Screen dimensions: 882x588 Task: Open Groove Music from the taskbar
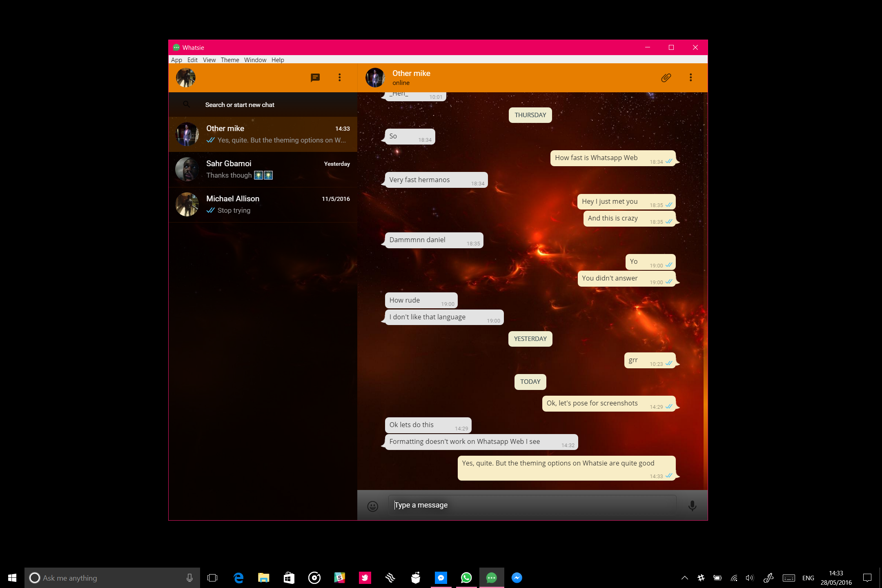(314, 578)
